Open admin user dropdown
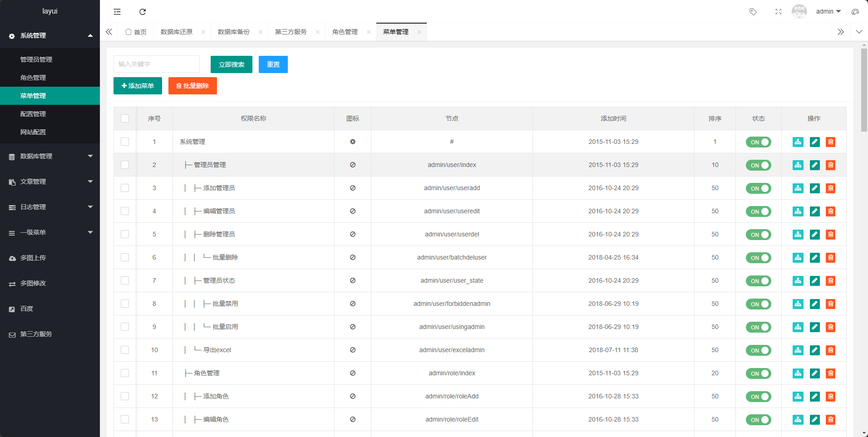 (829, 12)
